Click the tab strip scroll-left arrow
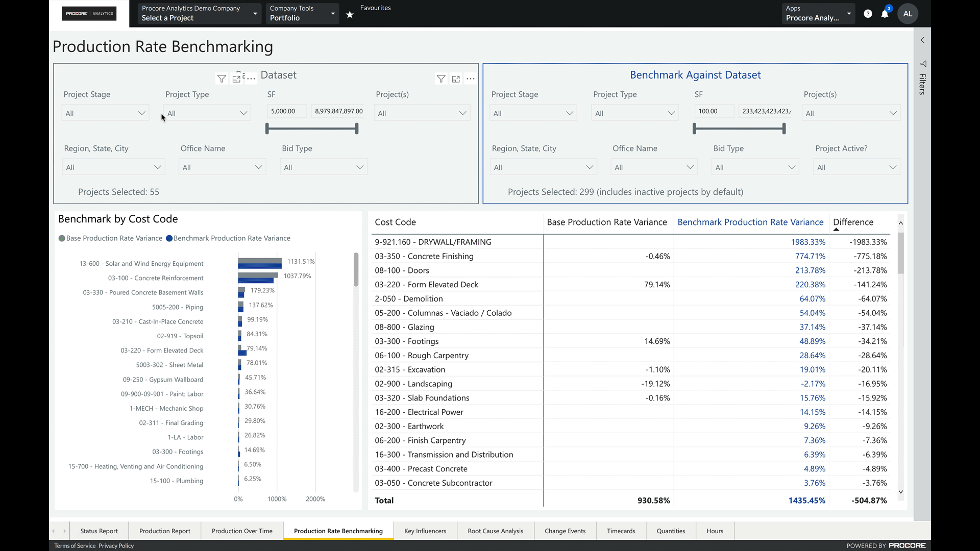 point(53,531)
